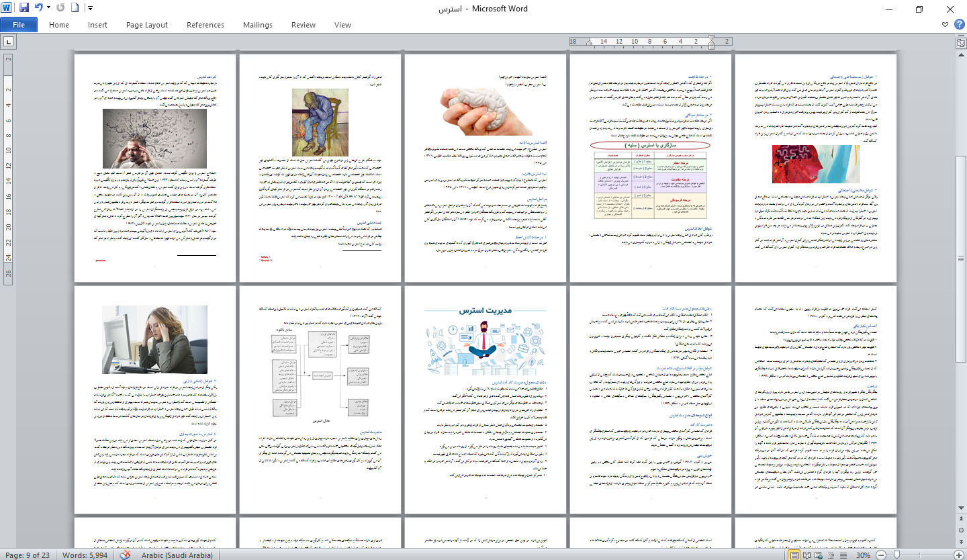967x560 pixels.
Task: Click the proofing errors icon in status bar
Action: tap(125, 555)
